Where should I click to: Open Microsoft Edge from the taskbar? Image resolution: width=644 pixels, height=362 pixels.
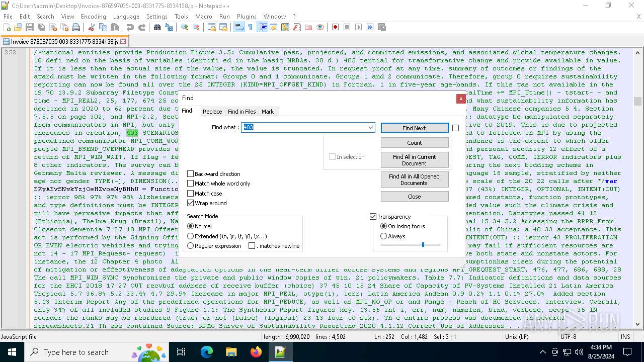tap(207, 352)
